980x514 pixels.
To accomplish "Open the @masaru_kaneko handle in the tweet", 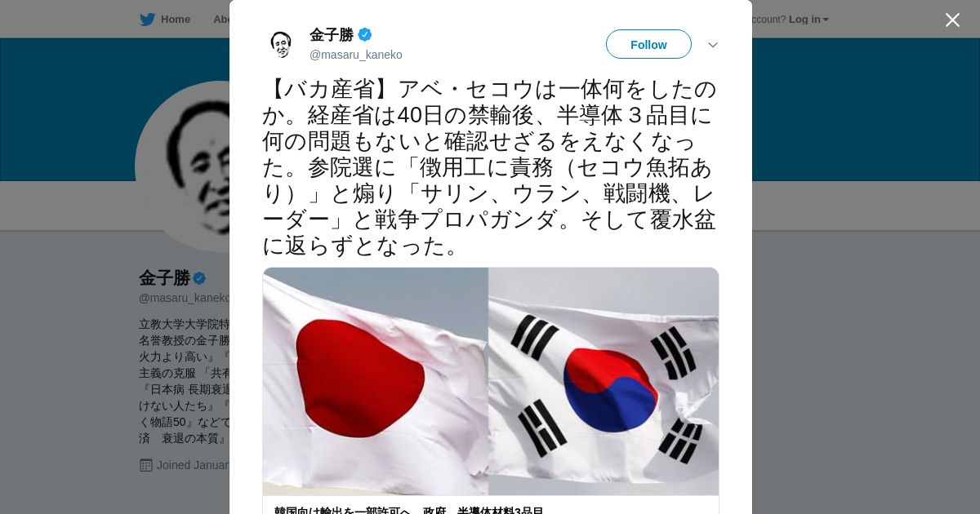I will point(356,55).
